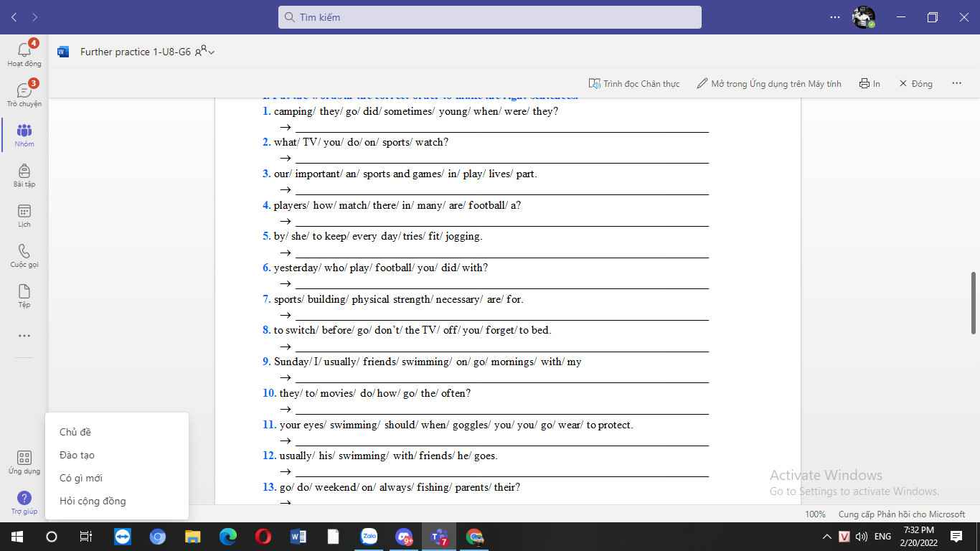Open File Explorer from taskbar

[193, 537]
